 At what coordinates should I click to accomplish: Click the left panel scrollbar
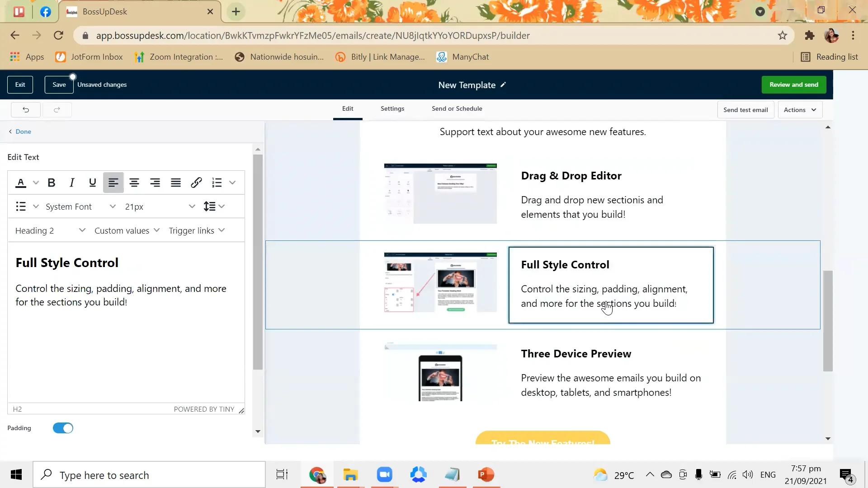tap(258, 262)
